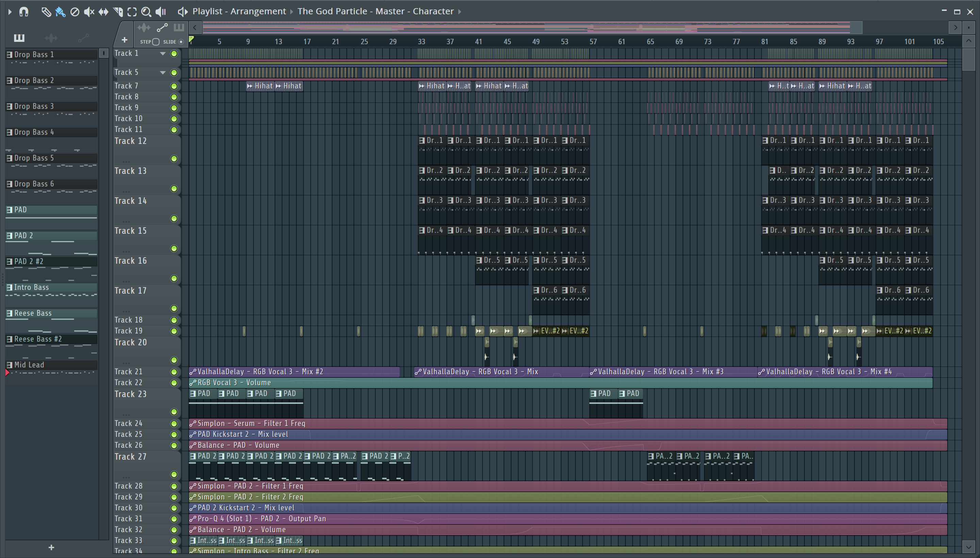Show audio clips in the picker panel
Viewport: 980px width, 558px height.
pyautogui.click(x=51, y=38)
